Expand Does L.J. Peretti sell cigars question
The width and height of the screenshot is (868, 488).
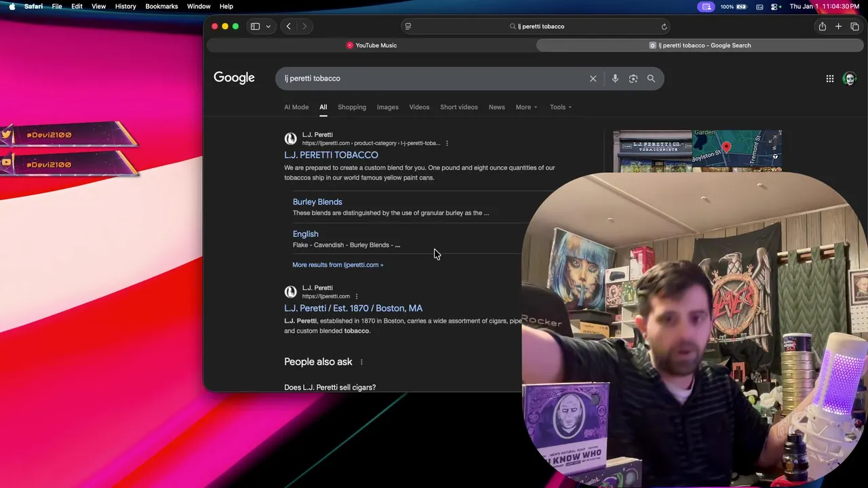(x=330, y=387)
